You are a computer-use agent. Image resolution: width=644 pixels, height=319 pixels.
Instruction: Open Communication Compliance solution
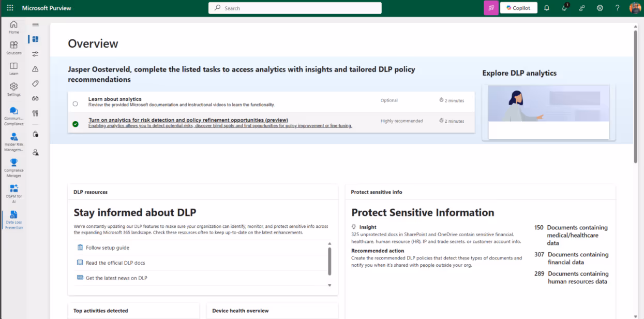pos(14,116)
